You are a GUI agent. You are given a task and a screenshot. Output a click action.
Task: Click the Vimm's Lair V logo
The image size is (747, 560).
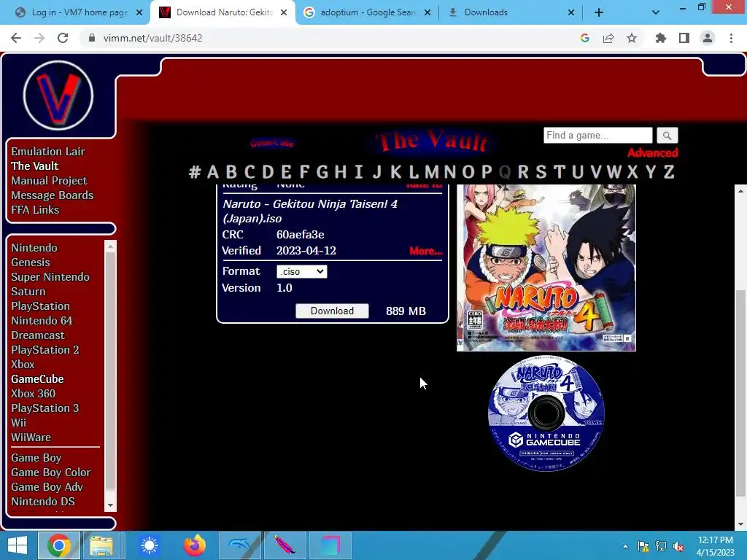coord(58,96)
